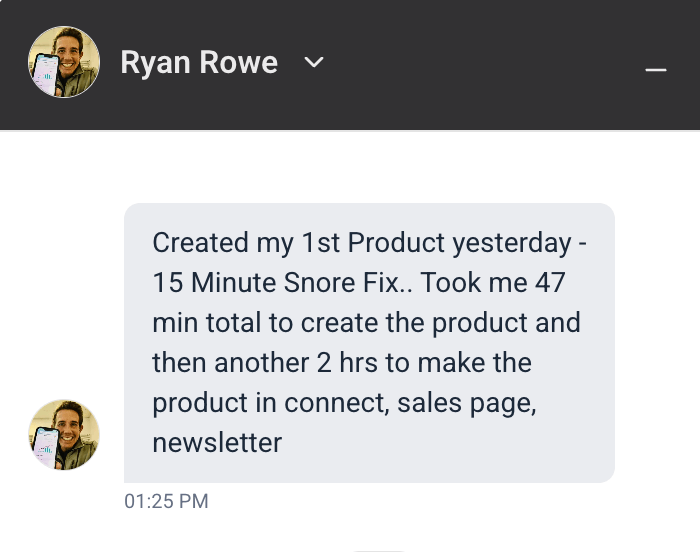Minimize the chat with the dash icon
Screen dimensions: 700x552
point(656,70)
